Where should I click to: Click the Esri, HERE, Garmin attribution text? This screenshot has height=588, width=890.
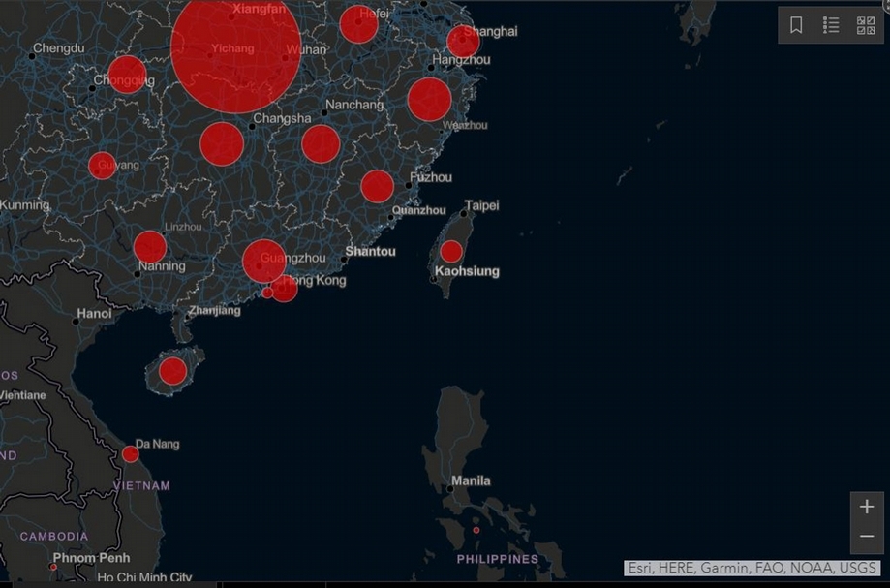coord(752,568)
